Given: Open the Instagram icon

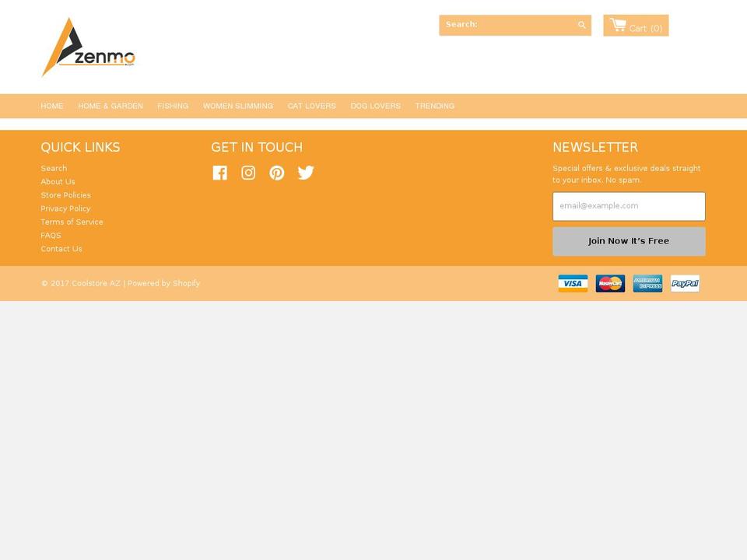Looking at the screenshot, I should [x=248, y=173].
